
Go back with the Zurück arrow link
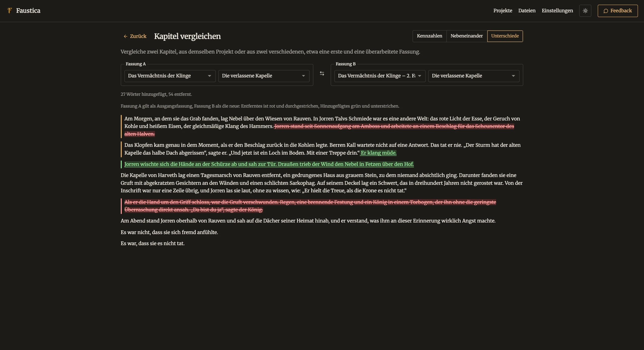135,36
